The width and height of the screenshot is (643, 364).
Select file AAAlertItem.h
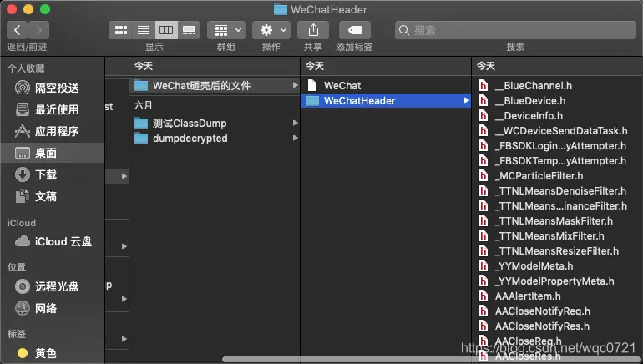pos(528,296)
